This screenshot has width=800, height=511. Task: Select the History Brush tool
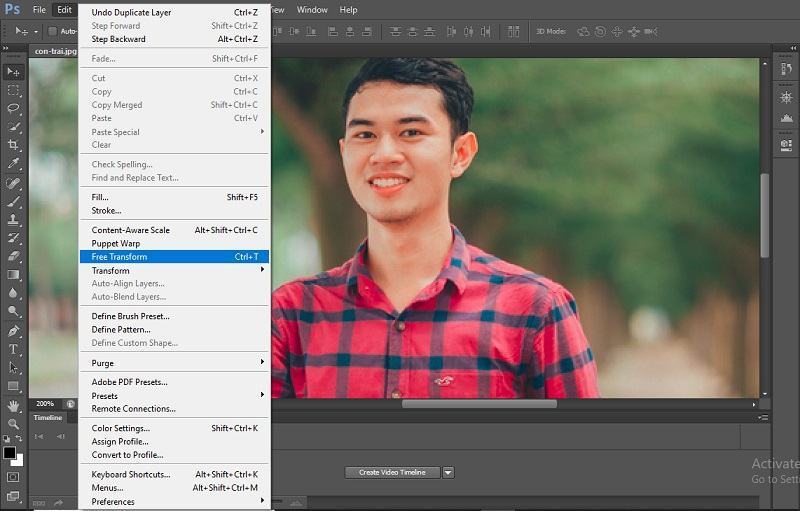click(x=13, y=238)
